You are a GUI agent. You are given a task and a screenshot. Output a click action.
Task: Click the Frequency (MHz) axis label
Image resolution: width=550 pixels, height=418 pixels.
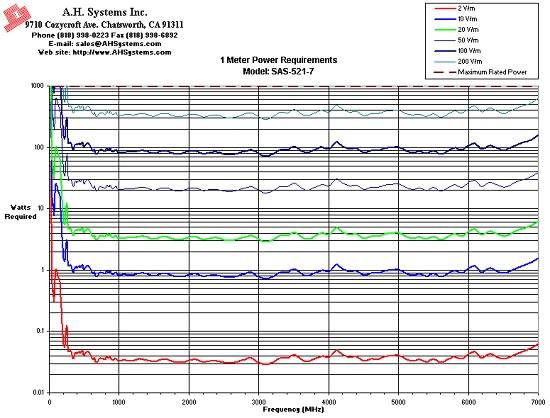click(293, 409)
